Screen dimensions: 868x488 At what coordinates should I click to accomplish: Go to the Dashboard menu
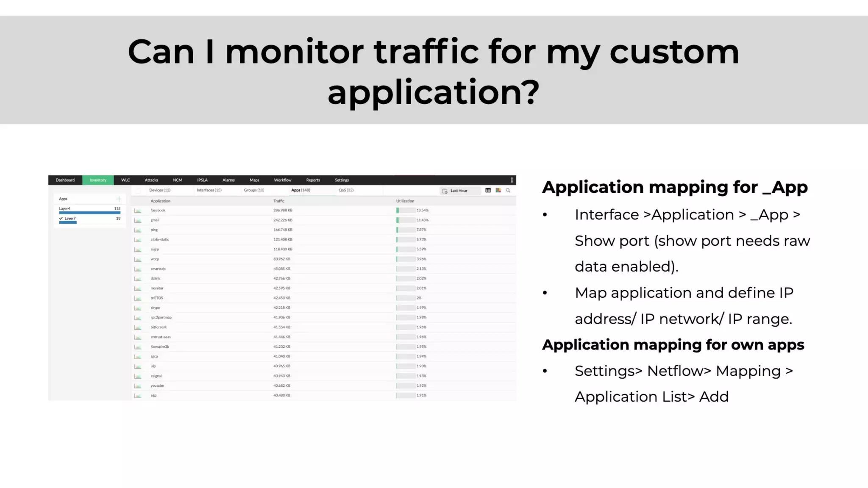[65, 180]
